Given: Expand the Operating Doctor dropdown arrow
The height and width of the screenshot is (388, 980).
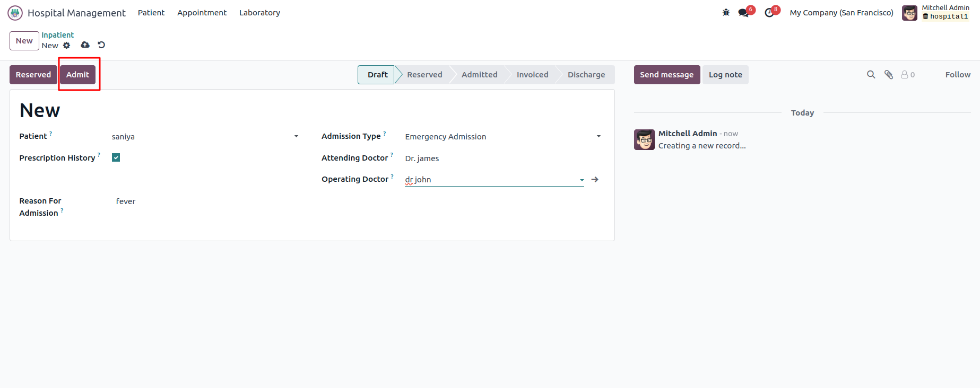Looking at the screenshot, I should (x=582, y=180).
